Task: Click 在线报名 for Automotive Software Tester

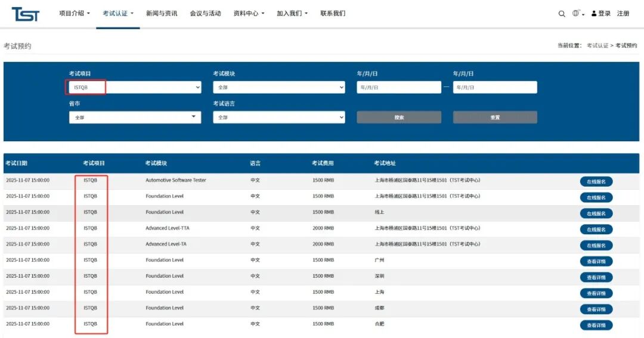Action: tap(596, 181)
